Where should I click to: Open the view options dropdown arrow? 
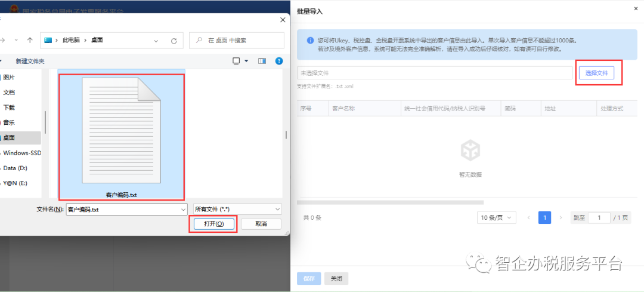click(x=246, y=61)
